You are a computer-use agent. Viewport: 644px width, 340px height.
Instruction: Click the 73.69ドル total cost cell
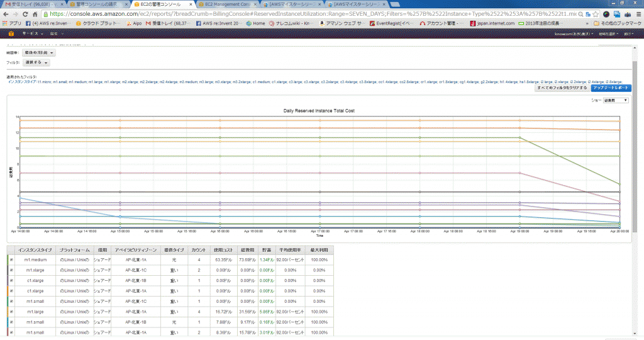(247, 260)
